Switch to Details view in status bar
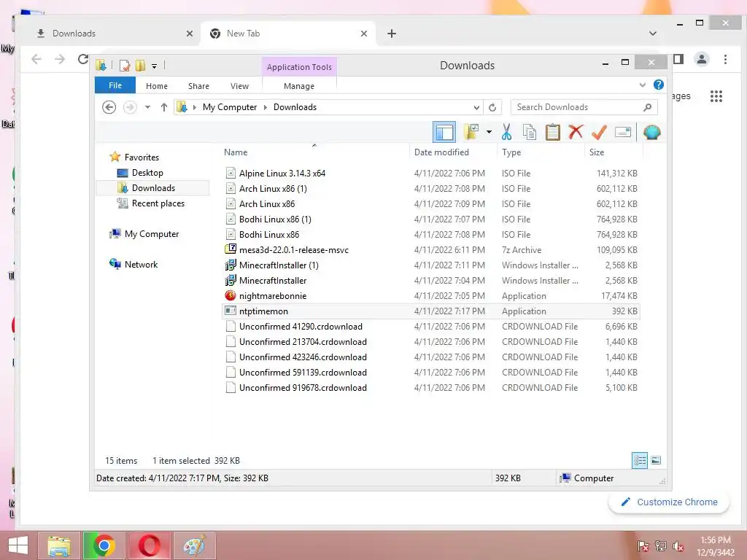747x560 pixels. 639,460
